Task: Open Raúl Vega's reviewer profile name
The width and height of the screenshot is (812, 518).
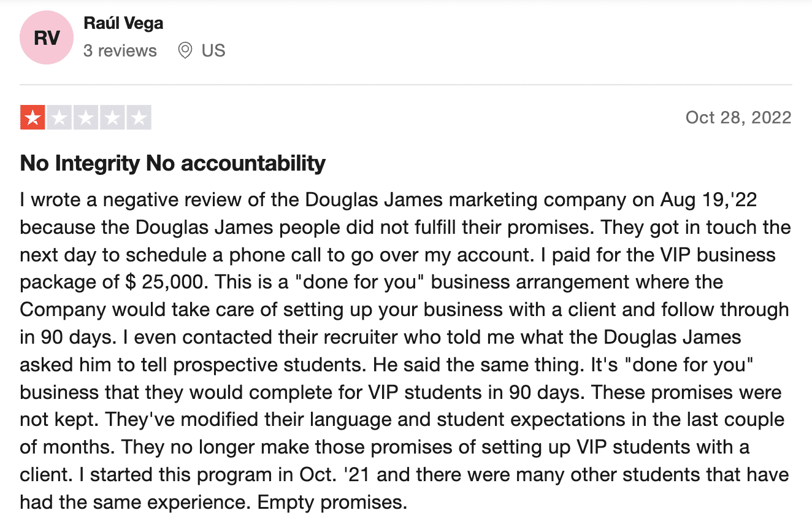Action: pos(123,24)
